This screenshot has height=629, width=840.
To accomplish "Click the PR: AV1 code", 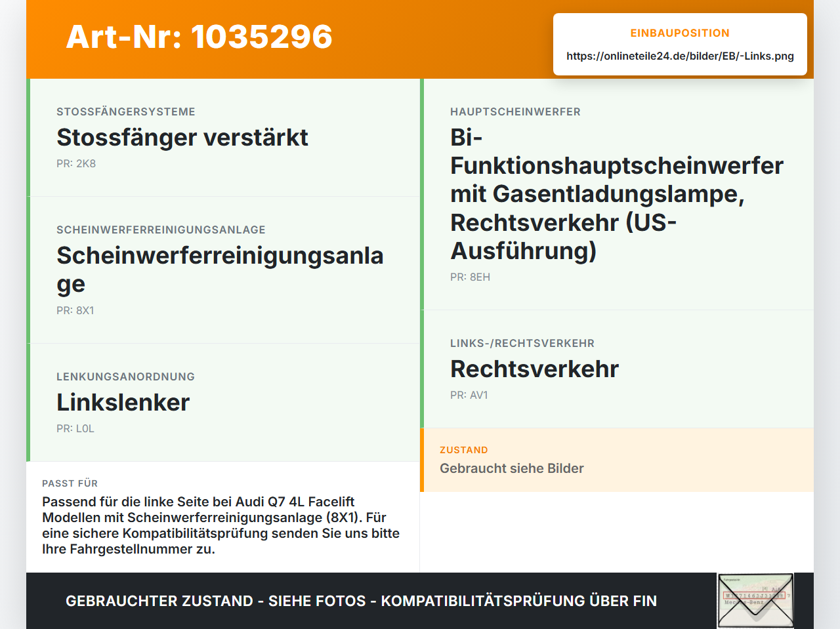I will 469,395.
